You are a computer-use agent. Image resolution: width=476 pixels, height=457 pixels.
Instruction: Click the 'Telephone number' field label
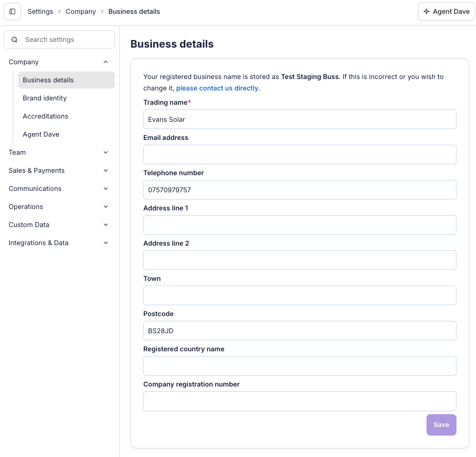(173, 173)
